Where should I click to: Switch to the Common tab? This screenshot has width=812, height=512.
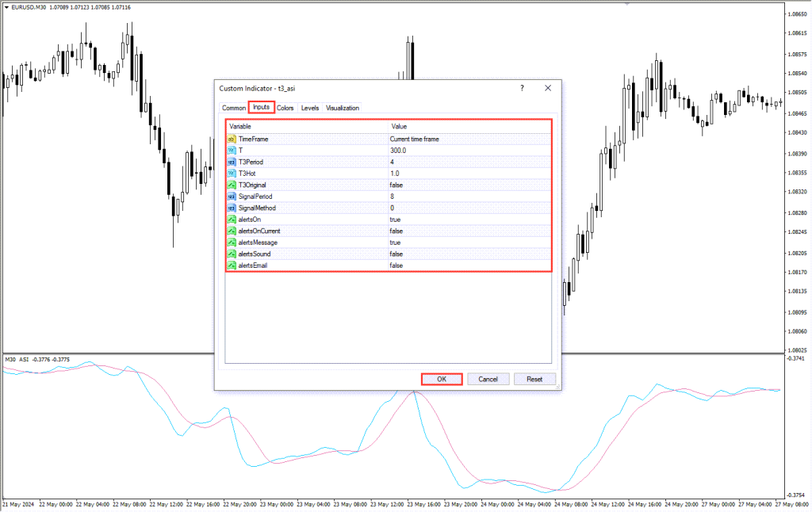[x=234, y=108]
